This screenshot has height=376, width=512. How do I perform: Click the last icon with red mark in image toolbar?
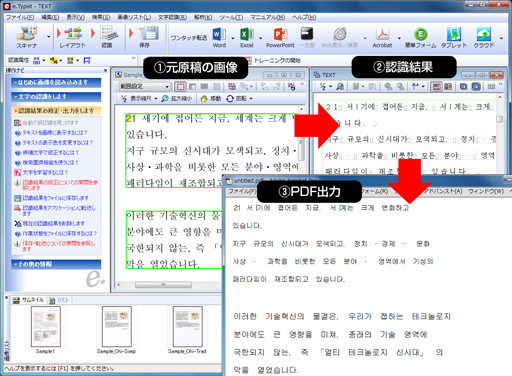[x=292, y=87]
